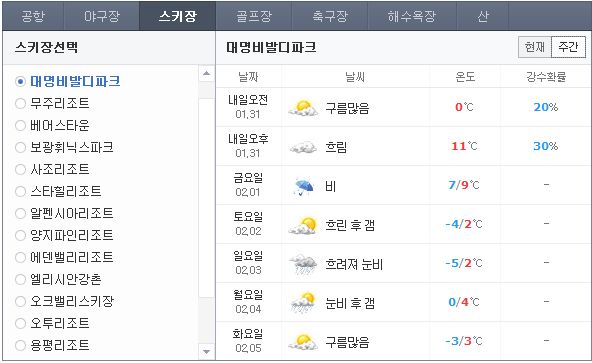This screenshot has width=592, height=363.
Task: Select the 엘리시안강촌 option
Action: pos(20,280)
